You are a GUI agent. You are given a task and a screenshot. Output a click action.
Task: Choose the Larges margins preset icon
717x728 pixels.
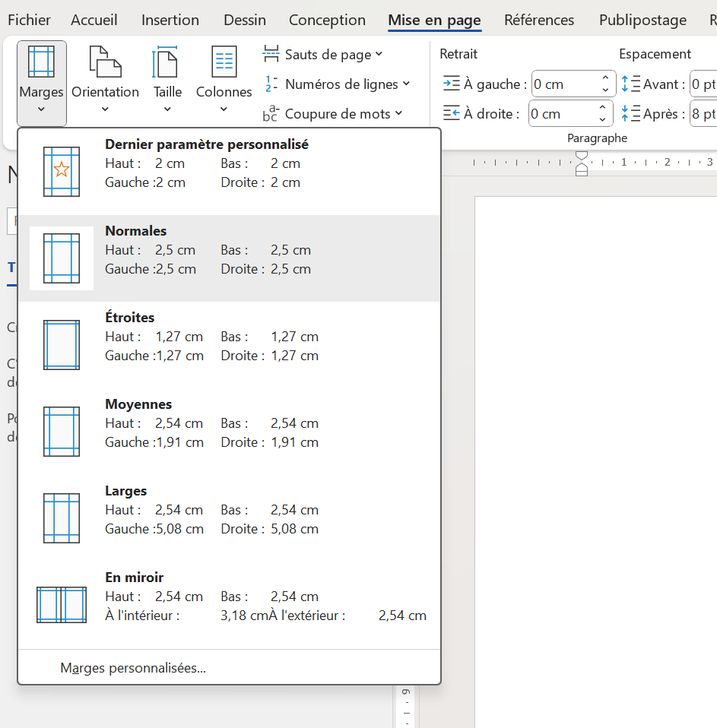pos(62,518)
